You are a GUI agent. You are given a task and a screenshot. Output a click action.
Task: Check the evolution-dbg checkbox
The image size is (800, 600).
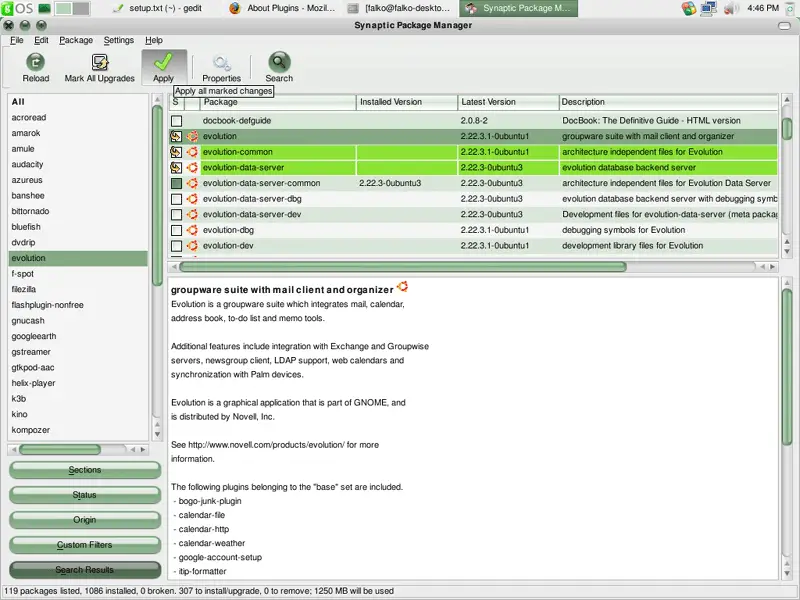pyautogui.click(x=177, y=230)
